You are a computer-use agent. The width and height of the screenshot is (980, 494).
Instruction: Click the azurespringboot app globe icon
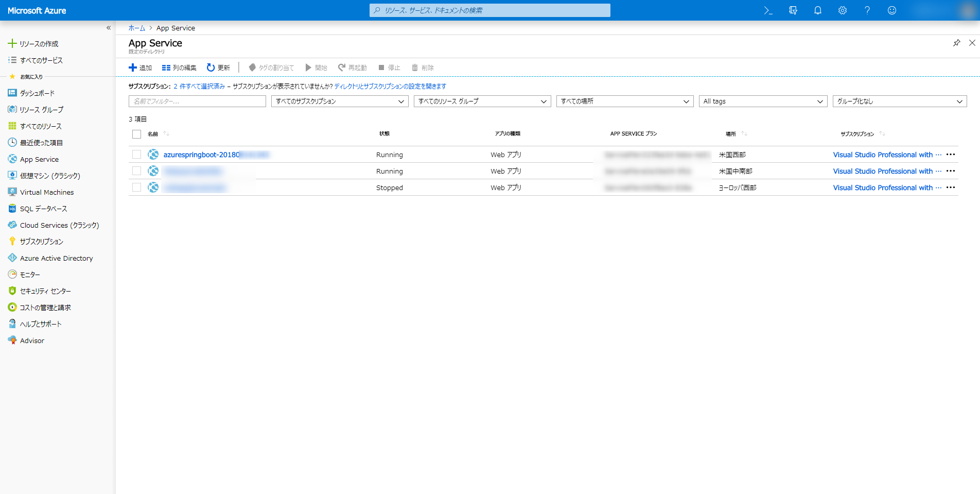(153, 154)
